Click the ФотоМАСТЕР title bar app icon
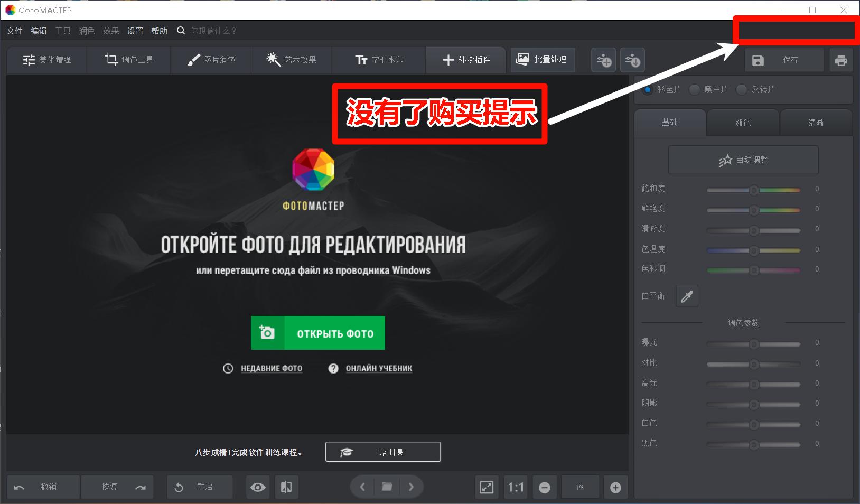 10,10
